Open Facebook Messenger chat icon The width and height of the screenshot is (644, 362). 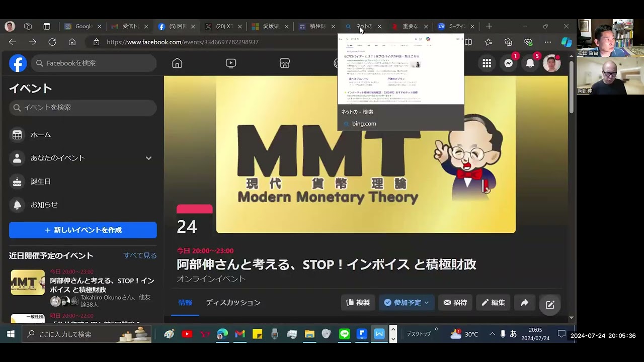pyautogui.click(x=509, y=63)
